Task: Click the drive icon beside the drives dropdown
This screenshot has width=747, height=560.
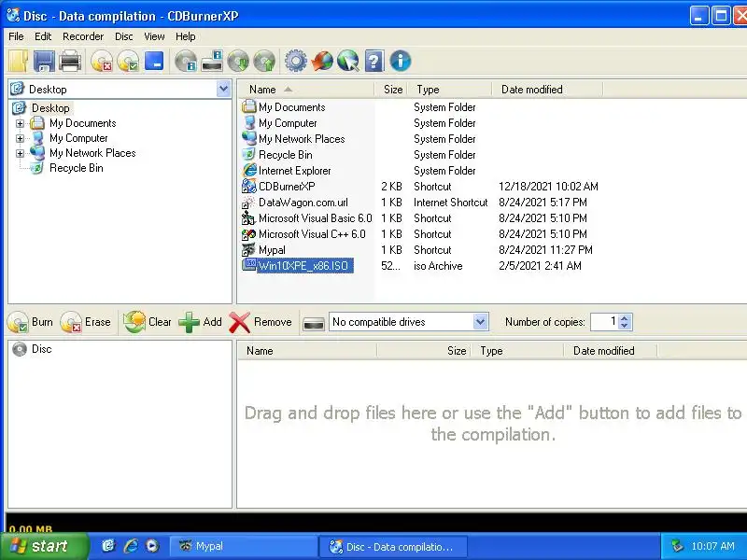Action: (x=314, y=323)
